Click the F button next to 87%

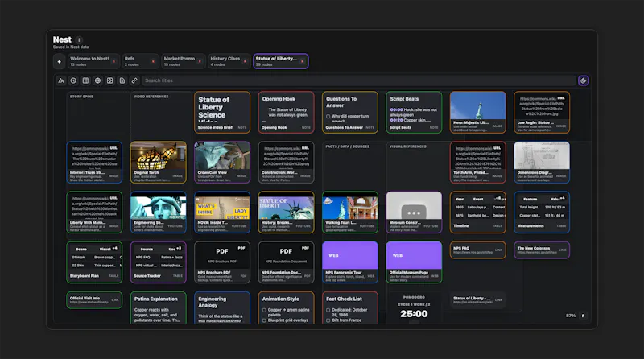point(583,316)
